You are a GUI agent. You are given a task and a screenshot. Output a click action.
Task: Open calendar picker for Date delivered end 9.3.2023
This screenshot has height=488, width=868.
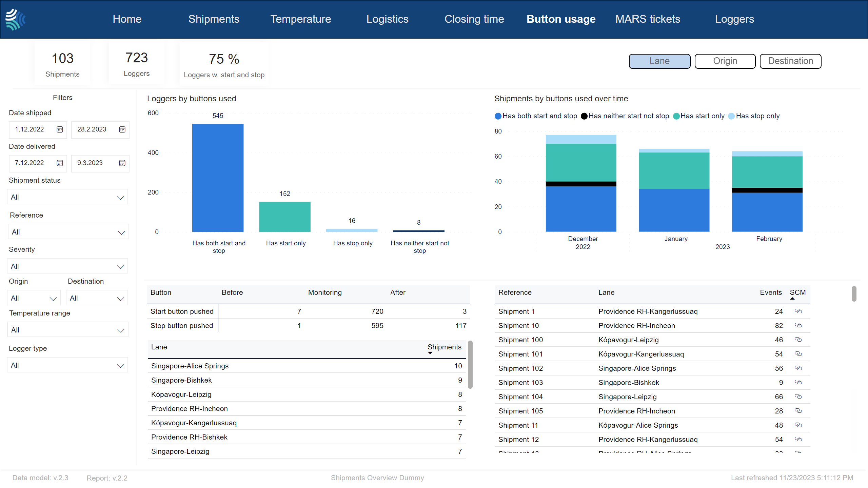(x=122, y=163)
